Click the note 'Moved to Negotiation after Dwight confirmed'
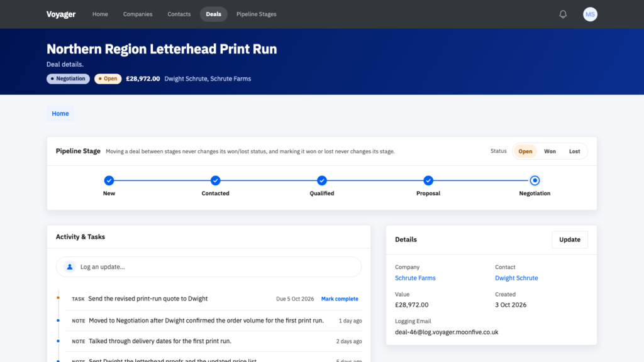The width and height of the screenshot is (644, 362). click(x=206, y=321)
